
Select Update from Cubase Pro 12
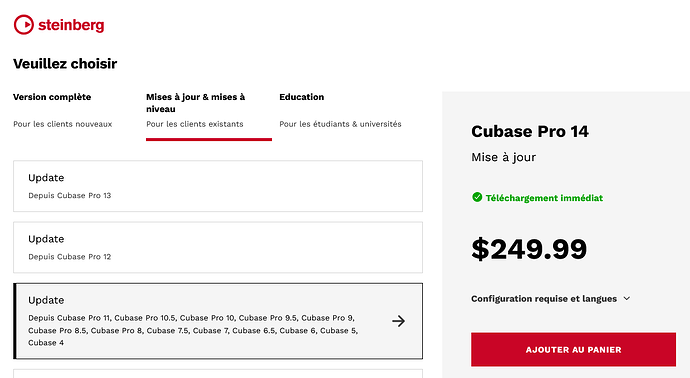(218, 247)
